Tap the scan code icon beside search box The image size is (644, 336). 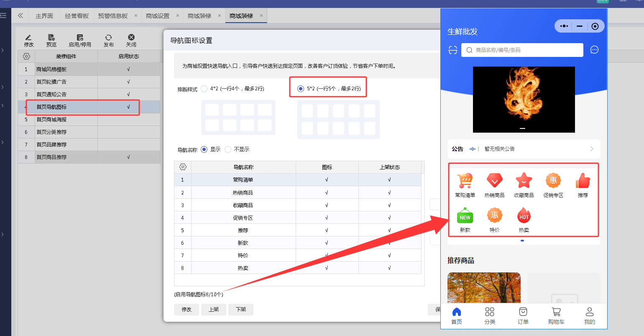pos(453,50)
